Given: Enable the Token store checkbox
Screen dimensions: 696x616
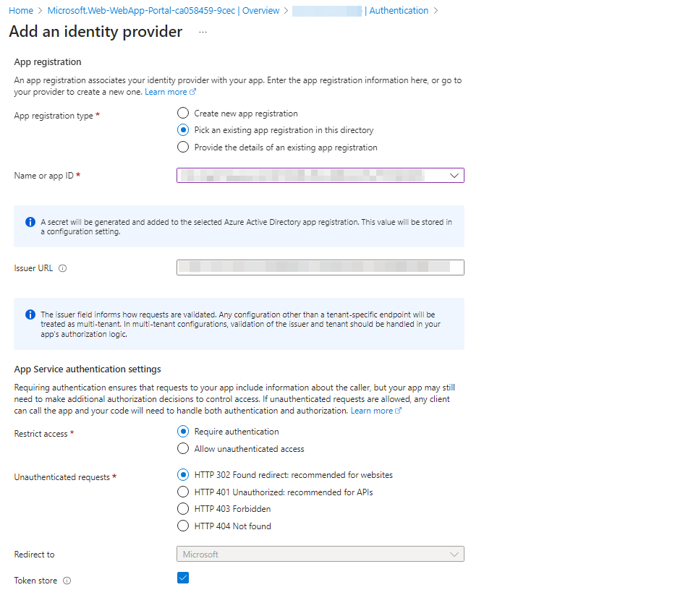Looking at the screenshot, I should (x=182, y=578).
